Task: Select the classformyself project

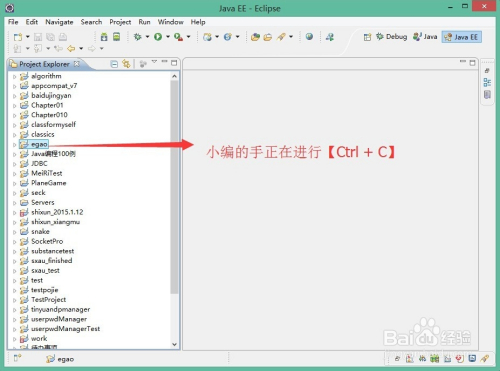Action: pos(53,125)
